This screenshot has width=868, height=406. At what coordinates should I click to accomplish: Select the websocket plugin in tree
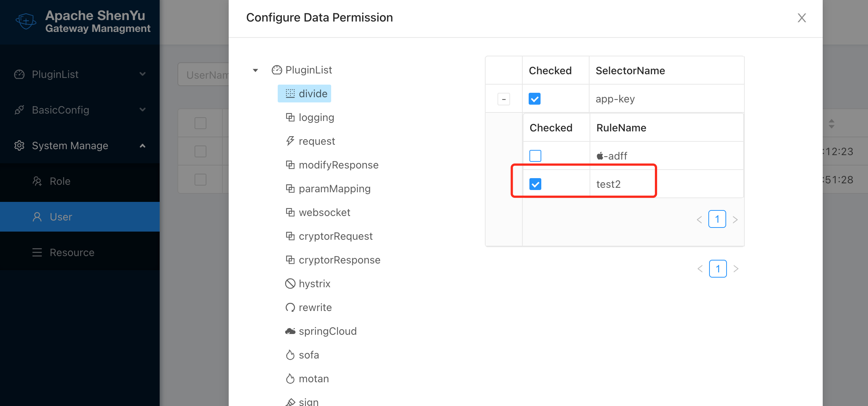pyautogui.click(x=324, y=212)
